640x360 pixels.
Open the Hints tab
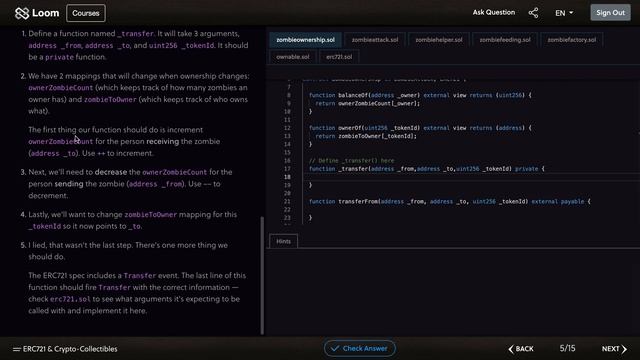pos(283,241)
